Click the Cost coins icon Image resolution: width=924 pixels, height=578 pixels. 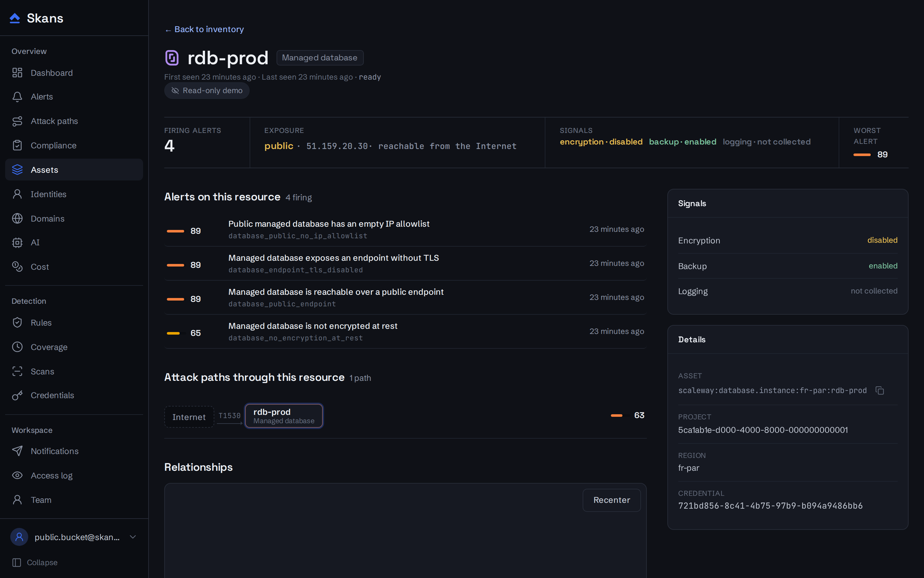[17, 267]
